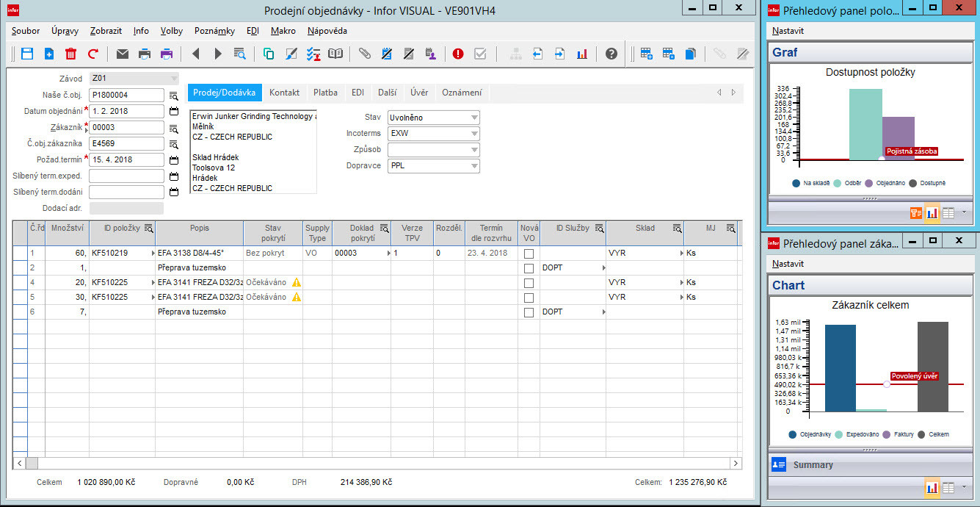Click the grid horizontal scrollbar right arrow
The width and height of the screenshot is (980, 507).
click(x=736, y=463)
